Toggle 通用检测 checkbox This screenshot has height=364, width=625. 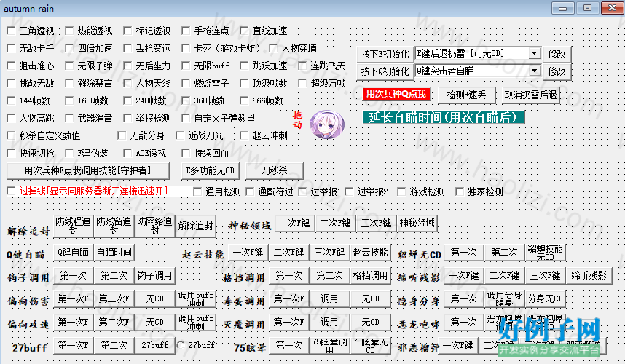197,192
